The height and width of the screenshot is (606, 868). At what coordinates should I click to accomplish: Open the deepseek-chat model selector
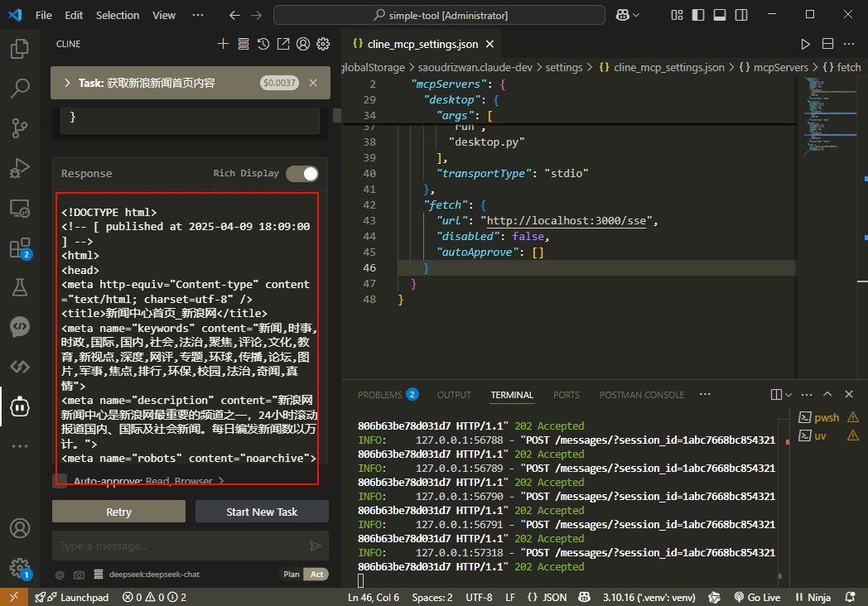coord(154,575)
